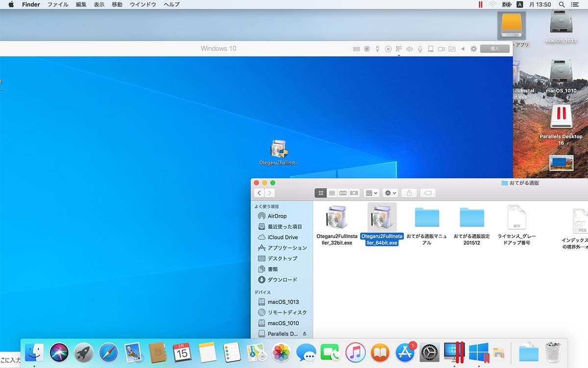Select the インデックスの境界外 web file

click(576, 228)
